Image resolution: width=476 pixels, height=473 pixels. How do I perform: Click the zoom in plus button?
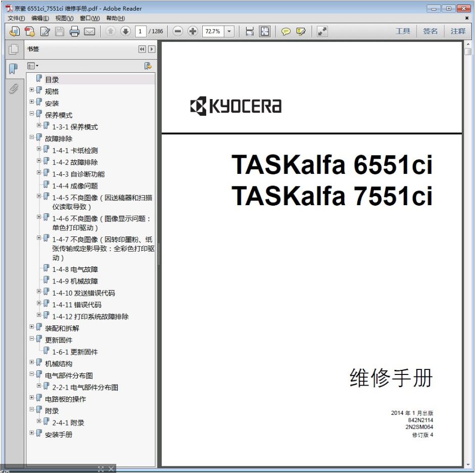pos(193,31)
